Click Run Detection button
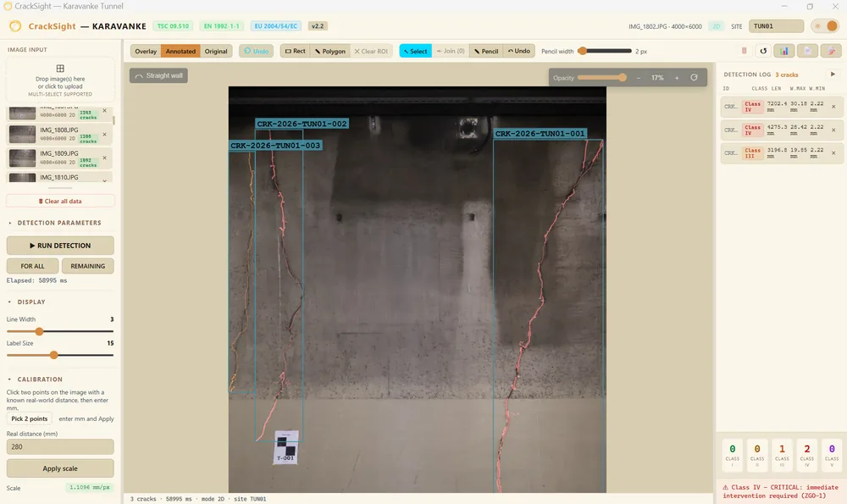Screen dimensions: 847x504 [60, 246]
